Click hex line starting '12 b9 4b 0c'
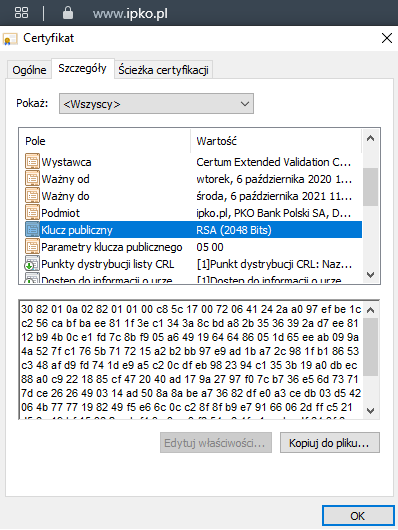398x530 pixels. (x=190, y=337)
